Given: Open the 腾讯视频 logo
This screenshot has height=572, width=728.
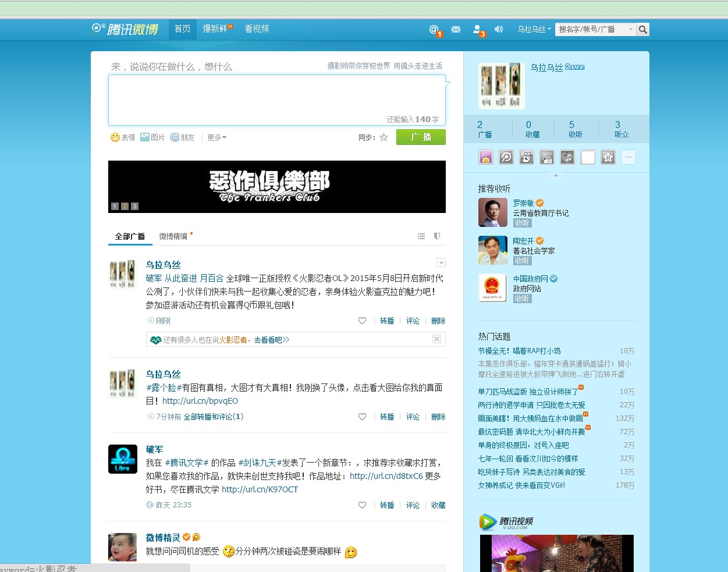Looking at the screenshot, I should click(506, 522).
